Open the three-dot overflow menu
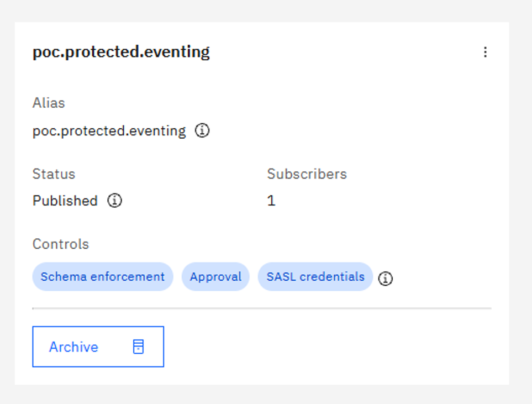 (485, 52)
